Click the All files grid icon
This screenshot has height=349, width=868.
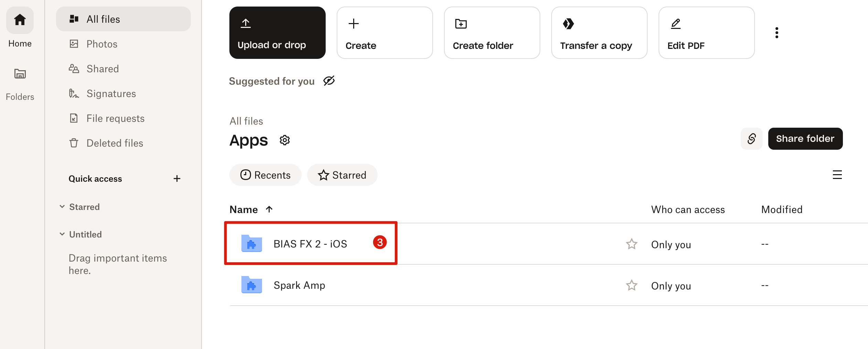74,19
